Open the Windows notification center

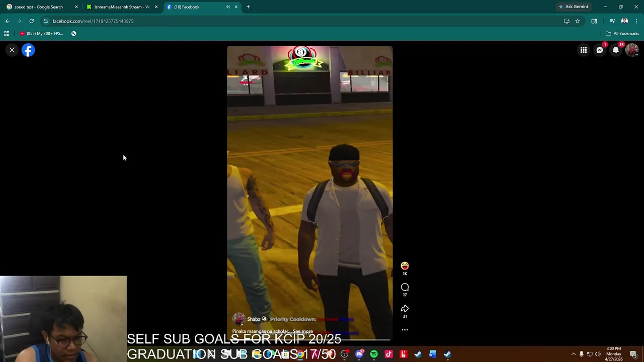point(633,354)
